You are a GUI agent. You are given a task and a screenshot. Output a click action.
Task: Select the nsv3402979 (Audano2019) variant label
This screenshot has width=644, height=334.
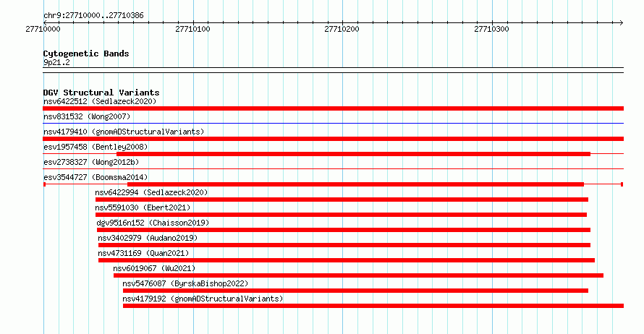click(x=148, y=238)
